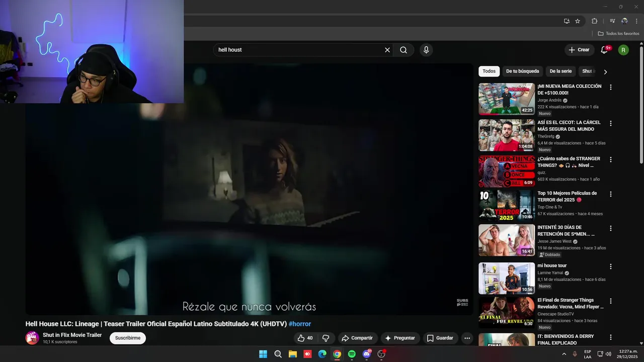Viewport: 644px width, 362px height.
Task: Select the Todos filter chip
Action: tap(489, 71)
